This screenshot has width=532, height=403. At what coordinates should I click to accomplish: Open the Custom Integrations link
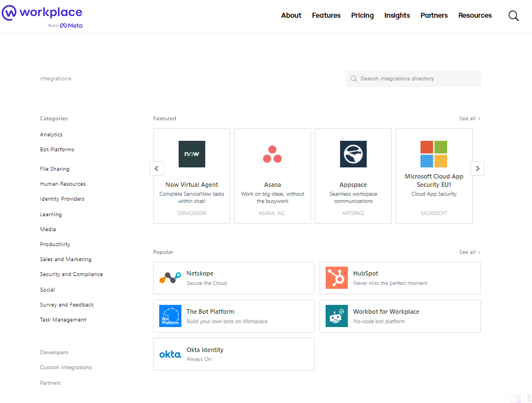tap(65, 367)
